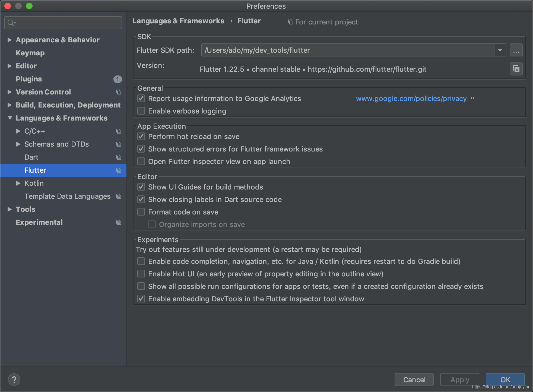Viewport: 533px width, 392px height.
Task: Click inside the preferences search field
Action: (x=68, y=23)
